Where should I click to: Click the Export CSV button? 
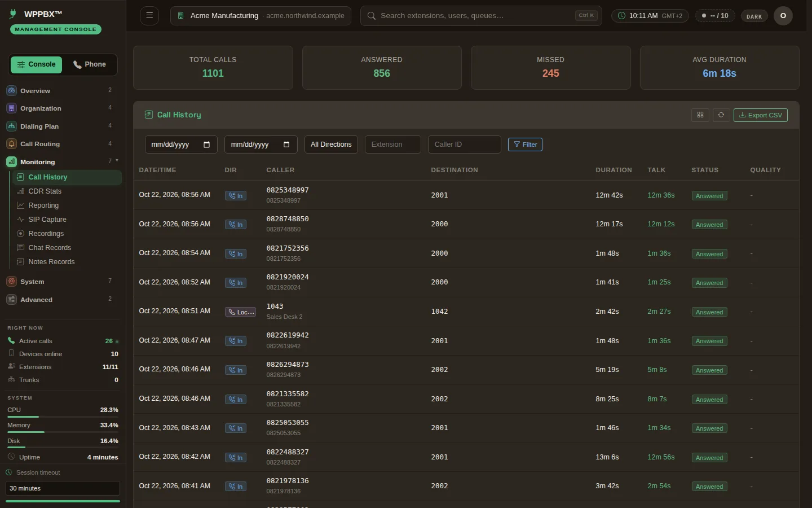coord(760,115)
